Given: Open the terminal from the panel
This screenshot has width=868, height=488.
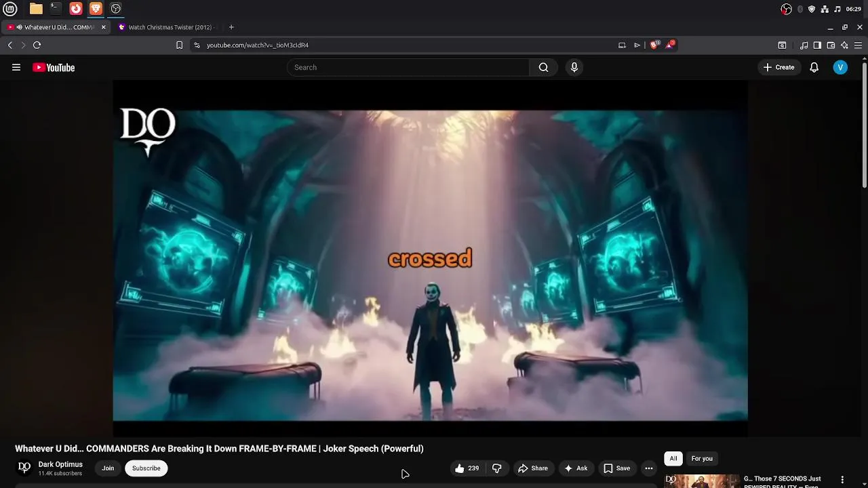Looking at the screenshot, I should (56, 9).
